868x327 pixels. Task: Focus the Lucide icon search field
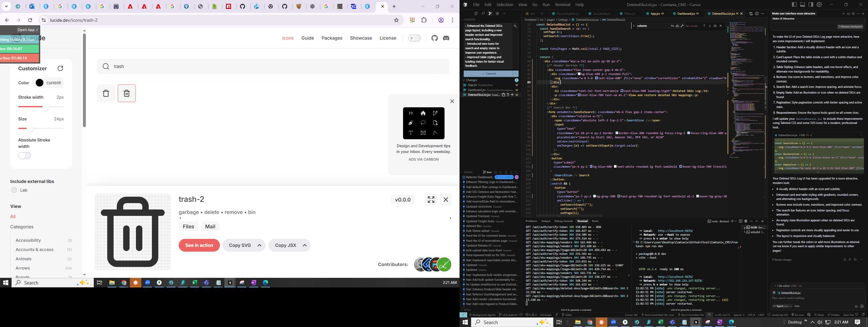[x=273, y=66]
